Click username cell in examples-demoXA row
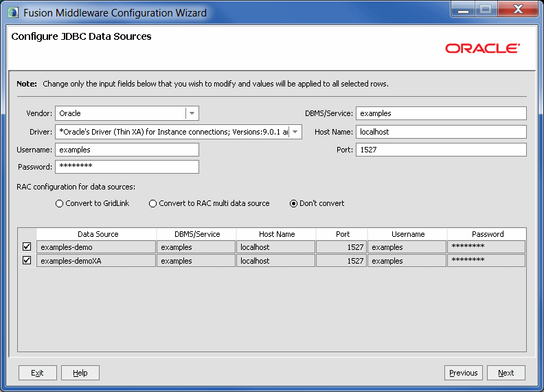Viewport: 544px width, 392px height. (x=407, y=261)
